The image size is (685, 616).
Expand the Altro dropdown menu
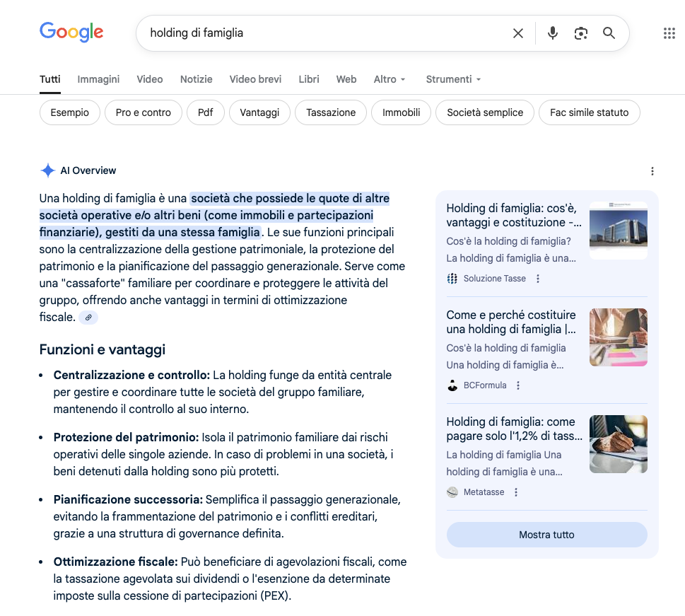(x=390, y=79)
